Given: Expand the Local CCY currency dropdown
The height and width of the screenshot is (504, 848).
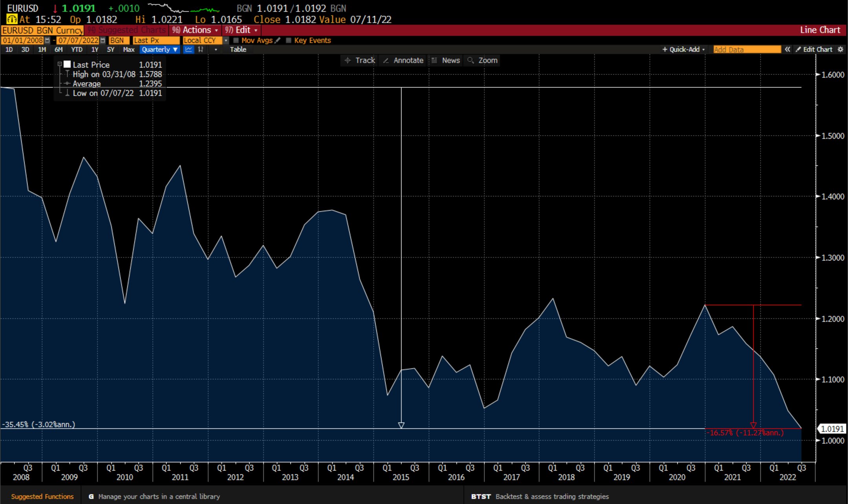Looking at the screenshot, I should coord(226,40).
